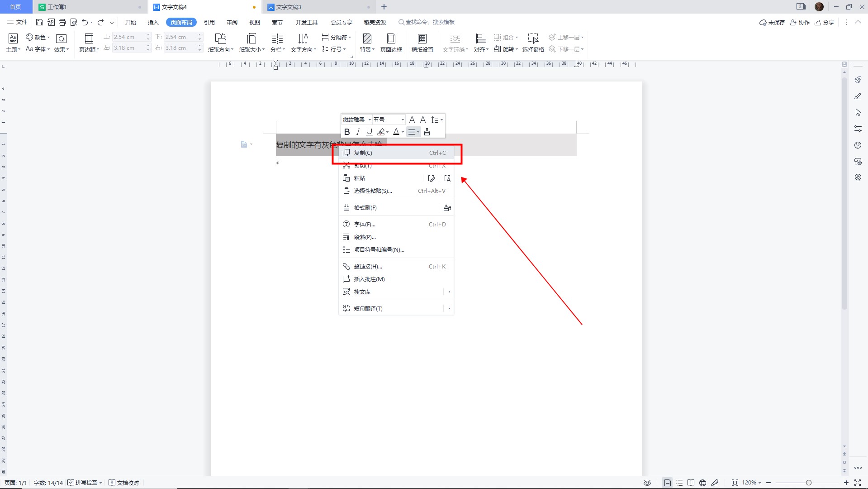This screenshot has width=868, height=489.
Task: Click the zoom slider handle in the status bar
Action: [809, 483]
